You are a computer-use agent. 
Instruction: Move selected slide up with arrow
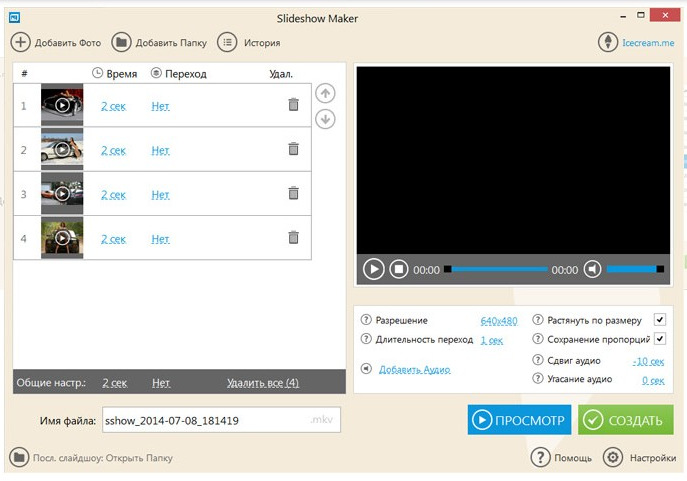coord(325,93)
